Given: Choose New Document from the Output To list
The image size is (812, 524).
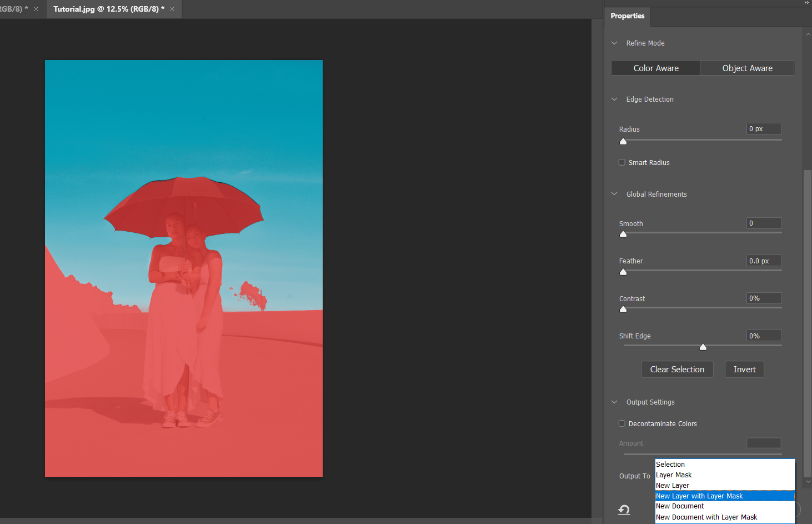Looking at the screenshot, I should click(x=680, y=506).
